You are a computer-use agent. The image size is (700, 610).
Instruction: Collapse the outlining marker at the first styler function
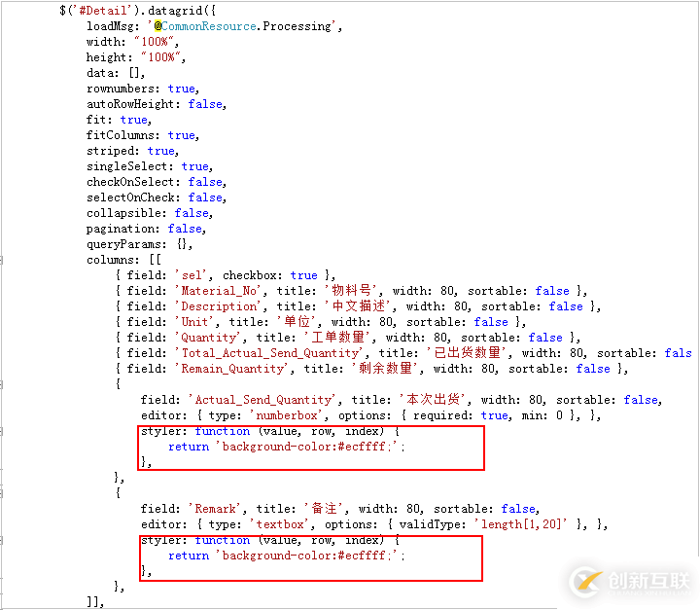point(1,431)
